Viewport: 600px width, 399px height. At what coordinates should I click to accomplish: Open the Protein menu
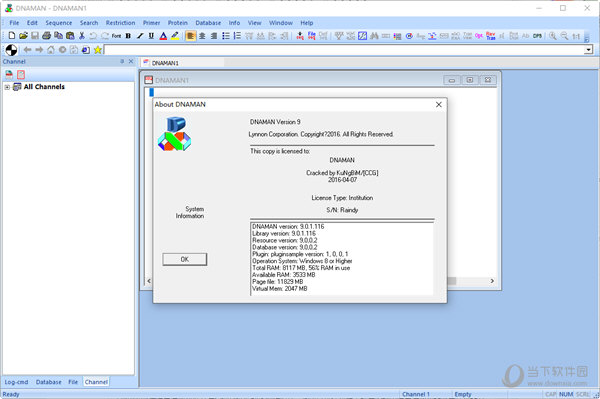tap(178, 23)
